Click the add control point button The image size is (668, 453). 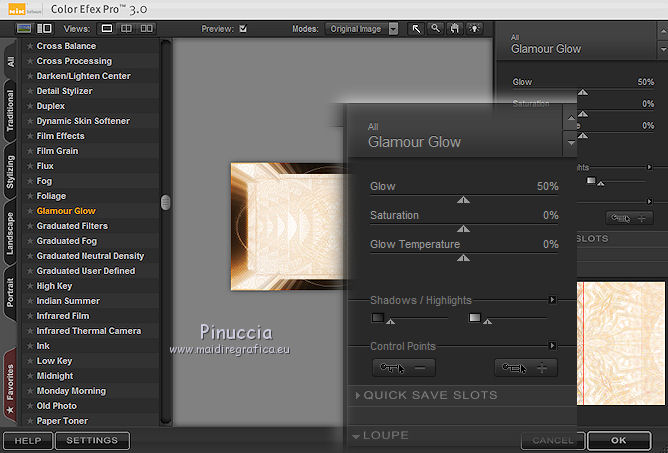526,367
